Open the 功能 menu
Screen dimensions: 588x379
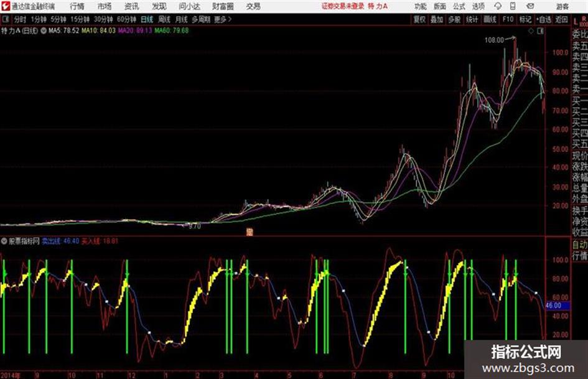coord(421,6)
